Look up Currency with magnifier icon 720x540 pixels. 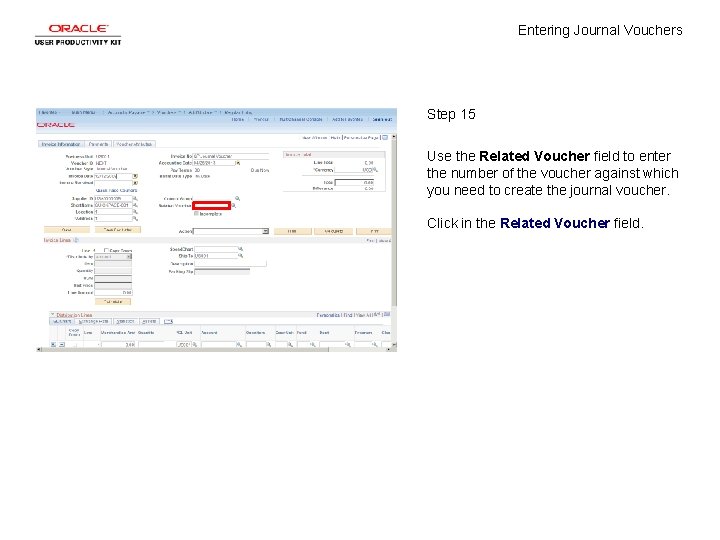point(376,170)
